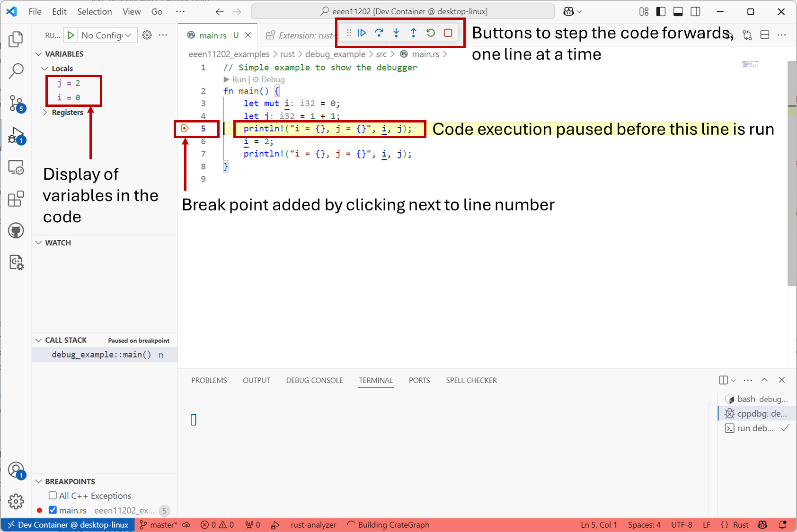
Task: Enable the All C++ Exceptions checkbox
Action: [x=53, y=496]
